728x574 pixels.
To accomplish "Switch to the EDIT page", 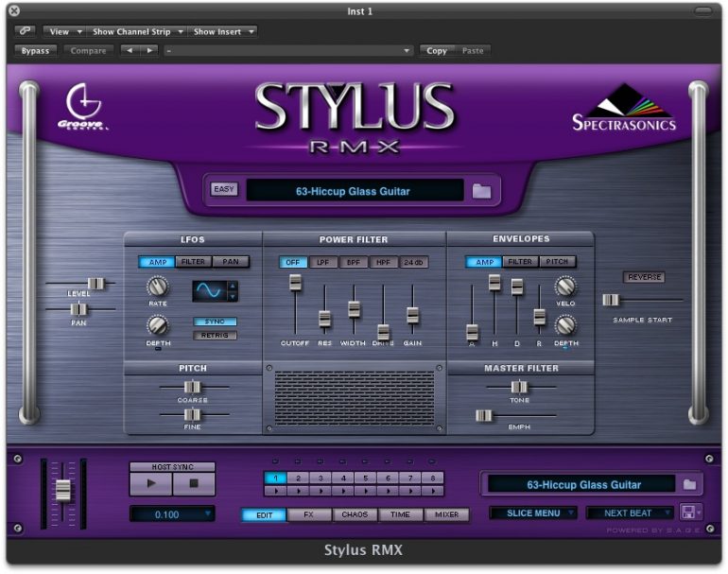I will click(x=264, y=514).
